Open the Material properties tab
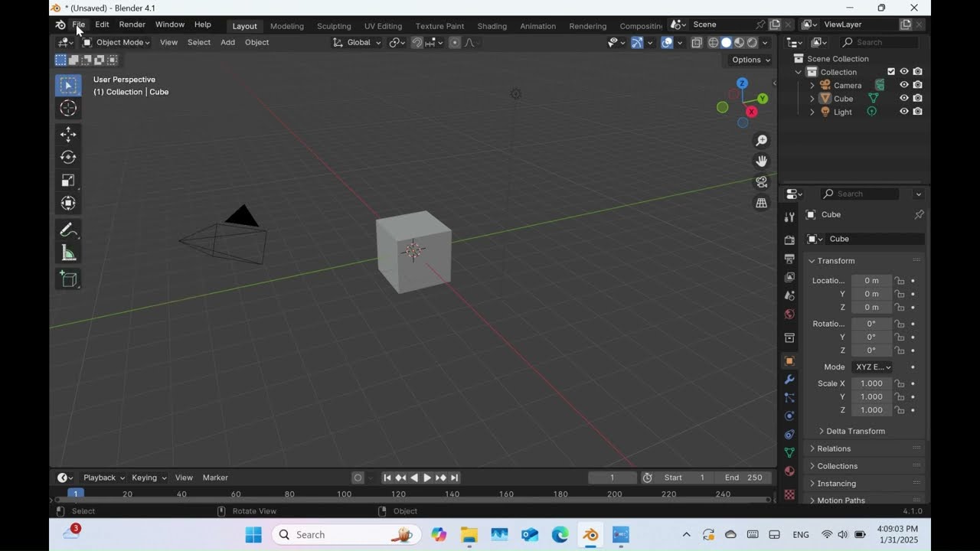The height and width of the screenshot is (551, 980). (789, 471)
